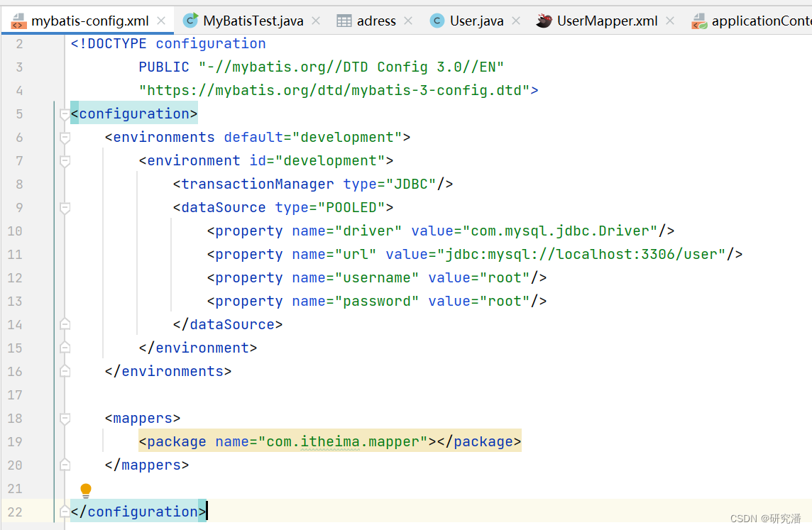
Task: Collapse the mappers block fold arrow
Action: (65, 418)
